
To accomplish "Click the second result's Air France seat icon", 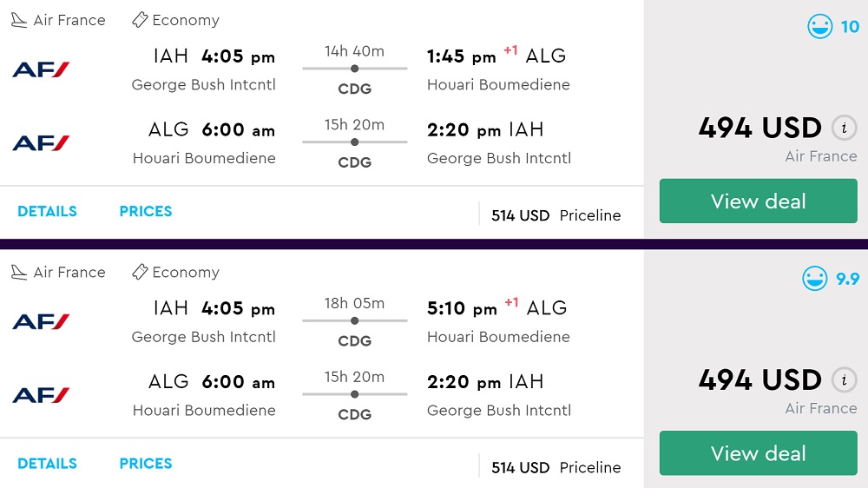I will pos(19,273).
